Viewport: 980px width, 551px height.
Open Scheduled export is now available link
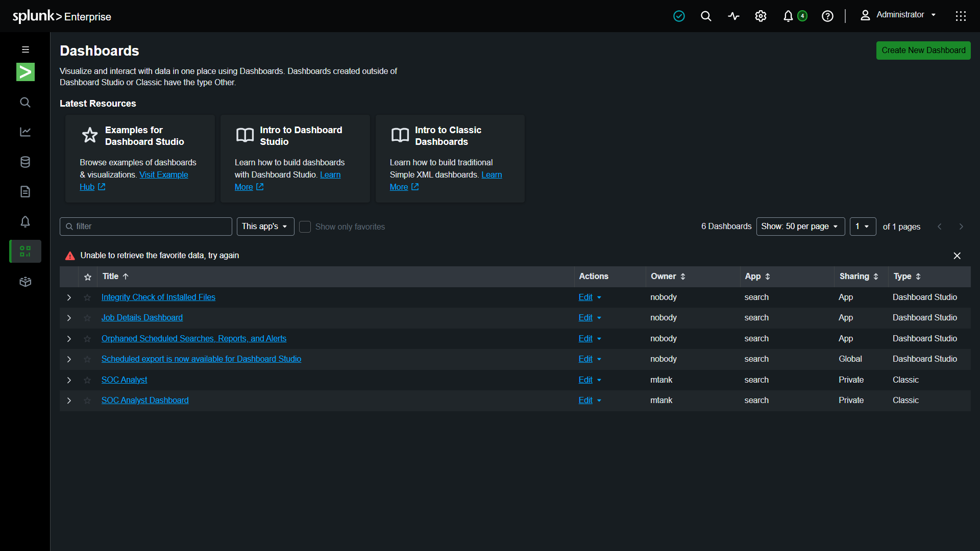[201, 359]
